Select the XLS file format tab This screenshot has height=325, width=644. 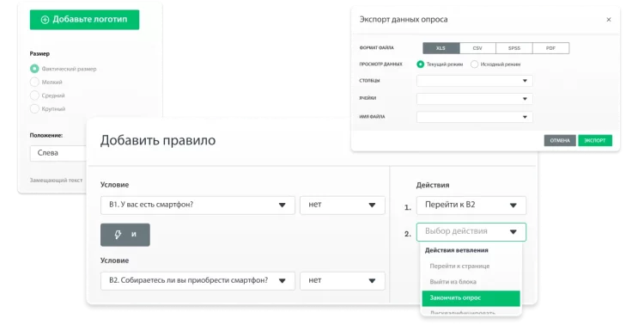coord(440,48)
